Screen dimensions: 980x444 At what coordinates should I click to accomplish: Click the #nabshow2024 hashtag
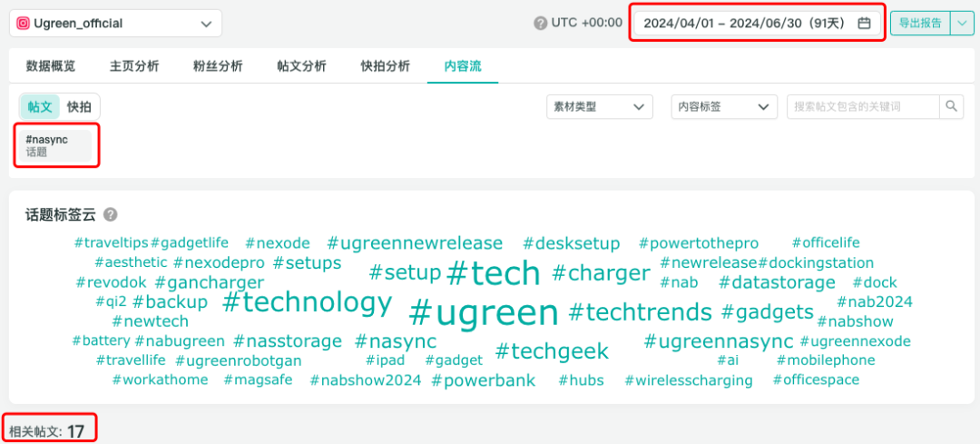click(366, 380)
